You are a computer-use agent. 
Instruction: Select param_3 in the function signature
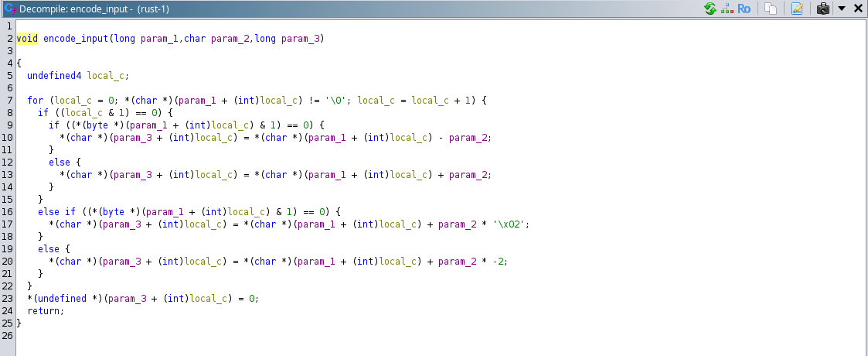point(301,39)
